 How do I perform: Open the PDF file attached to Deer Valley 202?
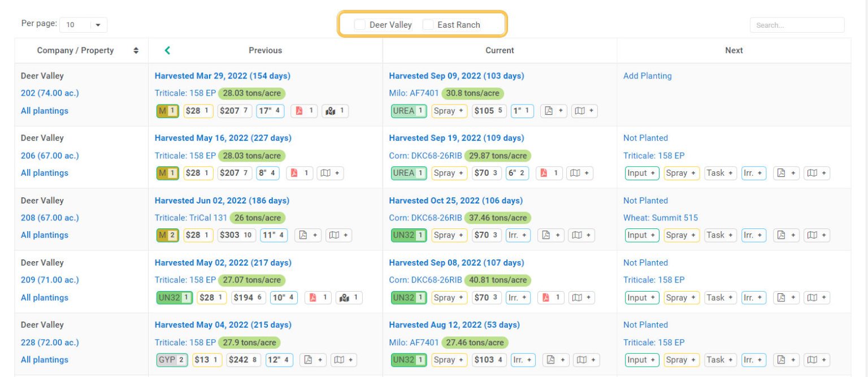[x=305, y=111]
